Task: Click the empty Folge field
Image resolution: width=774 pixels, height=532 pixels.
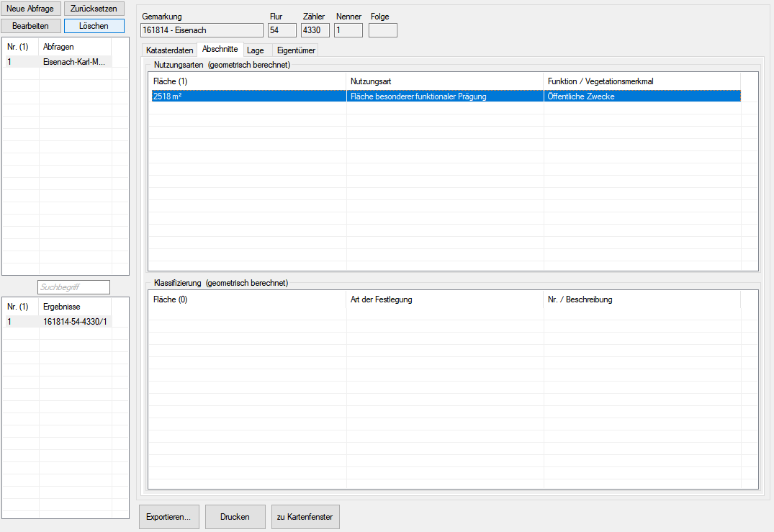Action: pos(382,30)
